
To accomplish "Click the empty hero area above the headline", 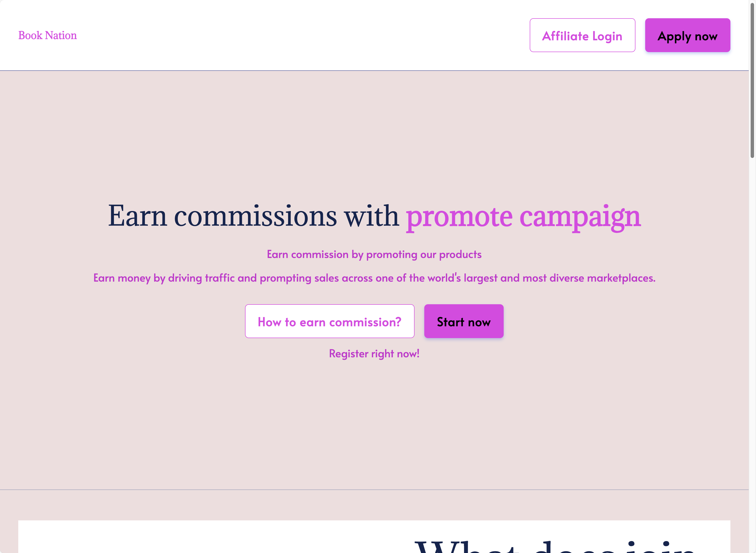I will tap(374, 134).
